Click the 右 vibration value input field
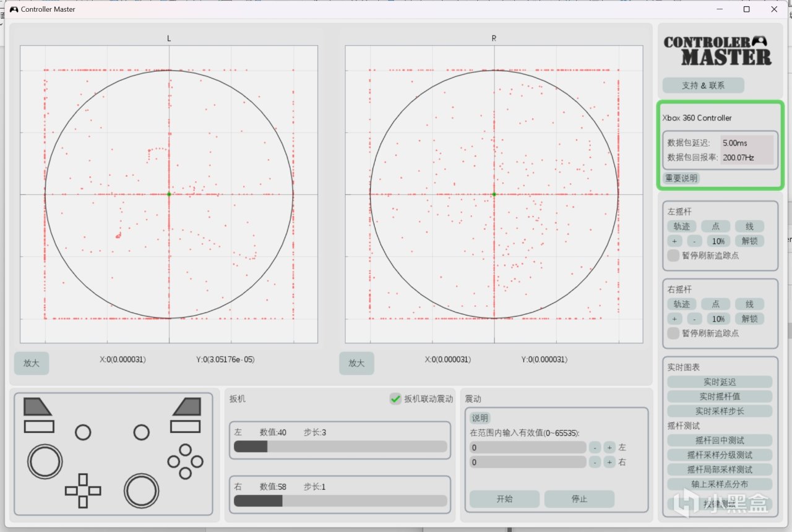This screenshot has height=532, width=792. [528, 462]
